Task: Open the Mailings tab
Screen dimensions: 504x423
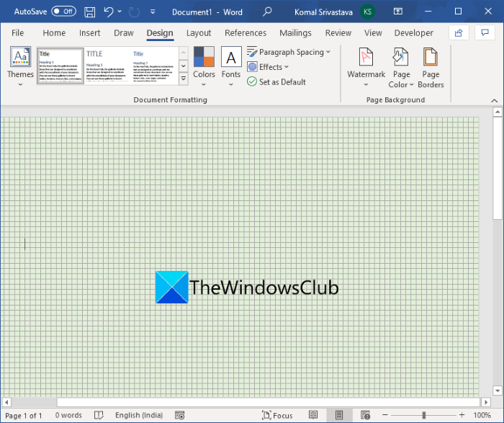Action: (x=295, y=33)
